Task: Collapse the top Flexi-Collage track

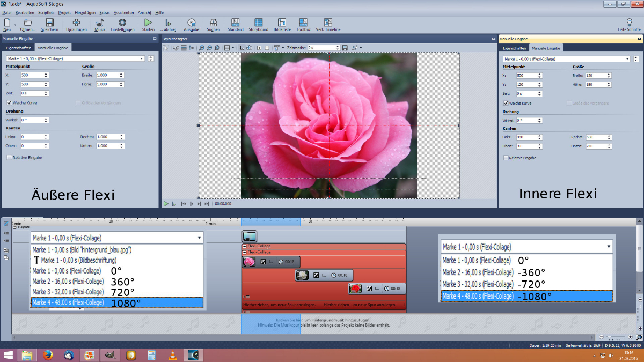Action: coord(245,246)
